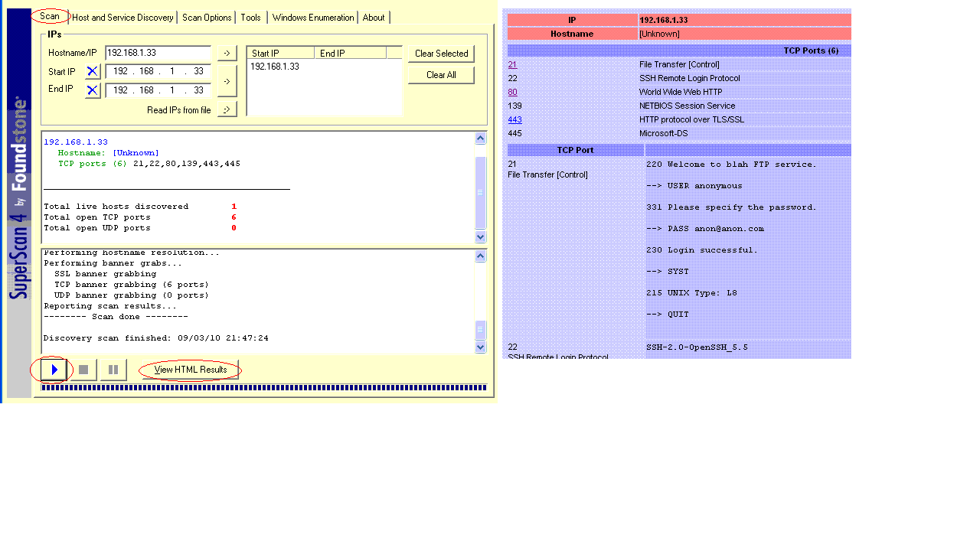Click the 'TCP Port' table header
The height and width of the screenshot is (551, 980).
(x=575, y=150)
